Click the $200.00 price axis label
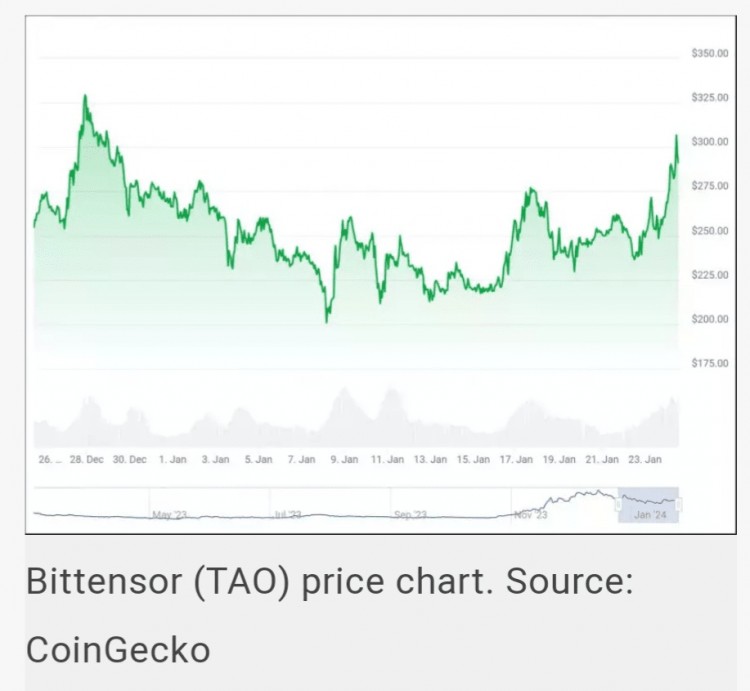This screenshot has height=691, width=750. click(x=709, y=319)
